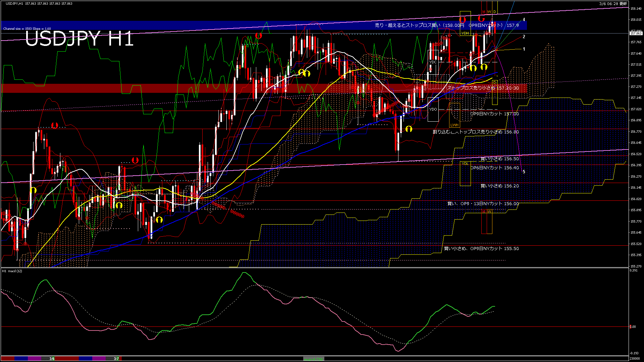Click the blue 158.00 stop-loss buy zone label
The image size is (644, 362).
[x=446, y=25]
